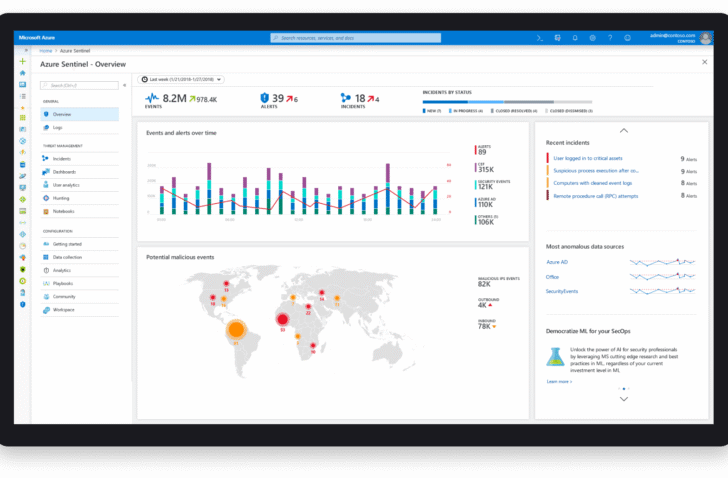Image resolution: width=728 pixels, height=478 pixels.
Task: Open Incidents under Threat management
Action: click(79, 159)
